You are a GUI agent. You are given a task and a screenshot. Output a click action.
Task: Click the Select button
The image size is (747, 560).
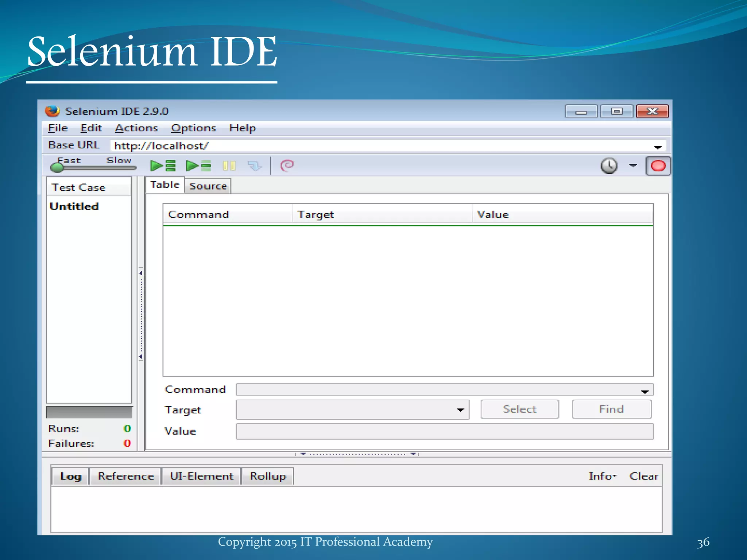point(520,409)
